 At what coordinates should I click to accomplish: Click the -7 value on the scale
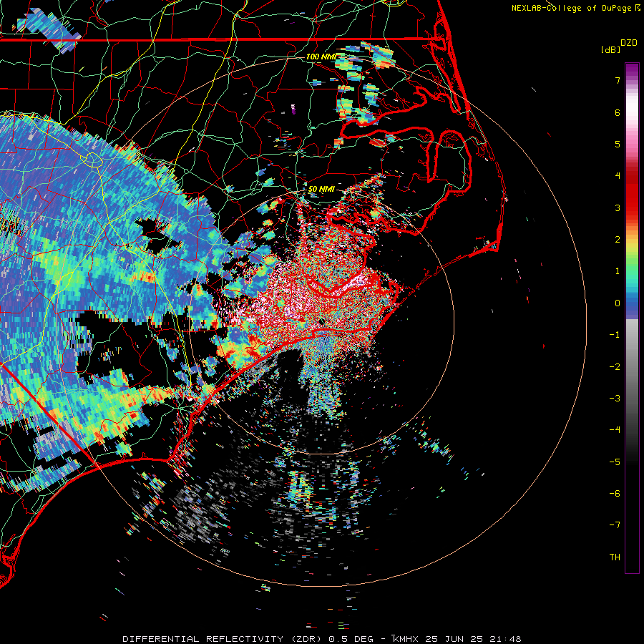tap(615, 525)
